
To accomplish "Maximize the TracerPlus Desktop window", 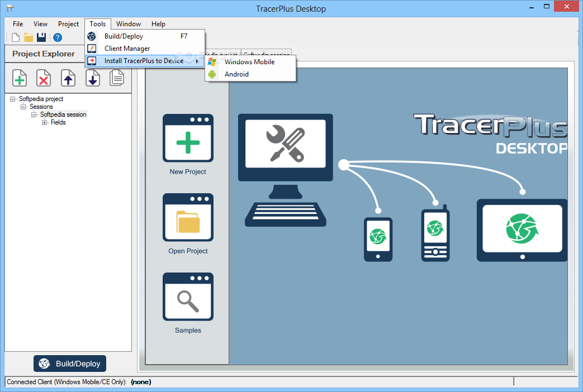I will pyautogui.click(x=547, y=7).
